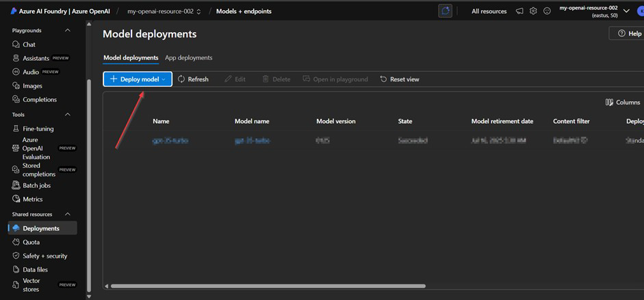The height and width of the screenshot is (300, 644).
Task: Click All resources link
Action: point(489,12)
